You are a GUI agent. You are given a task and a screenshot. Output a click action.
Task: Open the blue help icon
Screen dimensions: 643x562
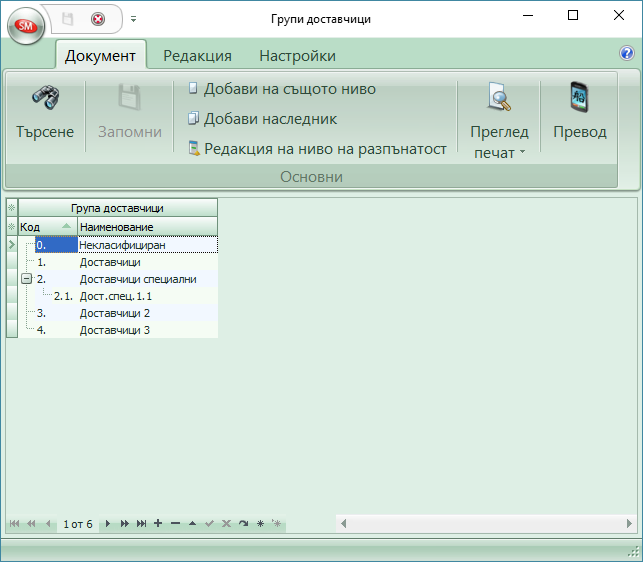coord(627,53)
